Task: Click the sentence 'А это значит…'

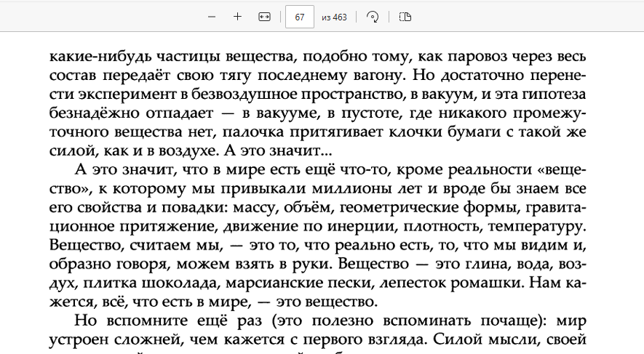Action: coord(278,151)
